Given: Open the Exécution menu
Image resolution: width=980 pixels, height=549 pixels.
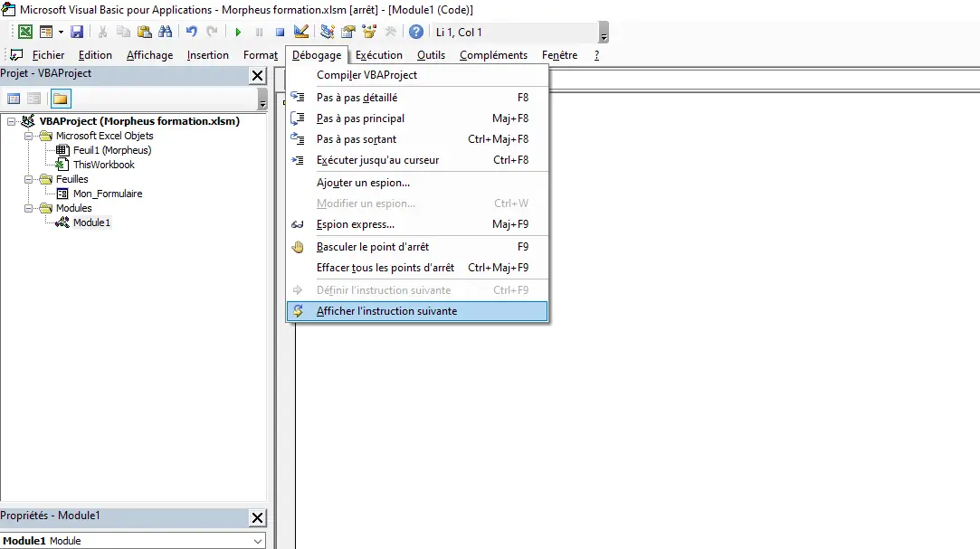Looking at the screenshot, I should click(x=379, y=55).
